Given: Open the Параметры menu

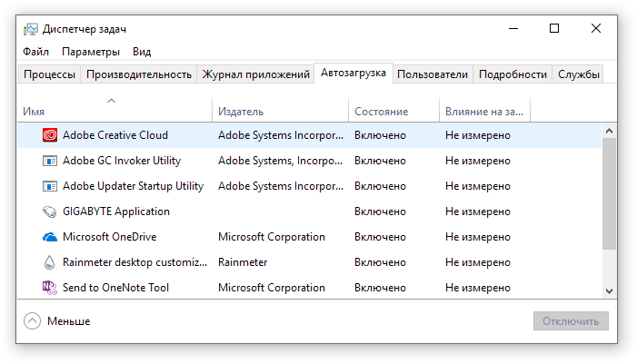Looking at the screenshot, I should coord(91,52).
